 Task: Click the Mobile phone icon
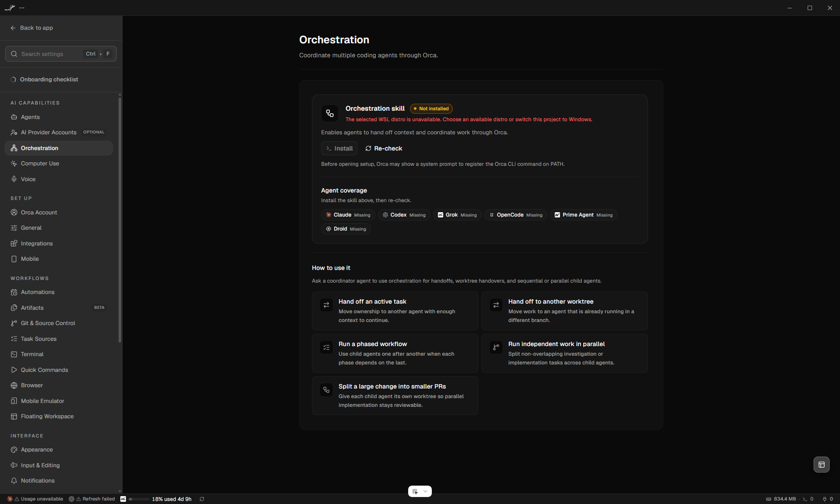[x=14, y=259]
